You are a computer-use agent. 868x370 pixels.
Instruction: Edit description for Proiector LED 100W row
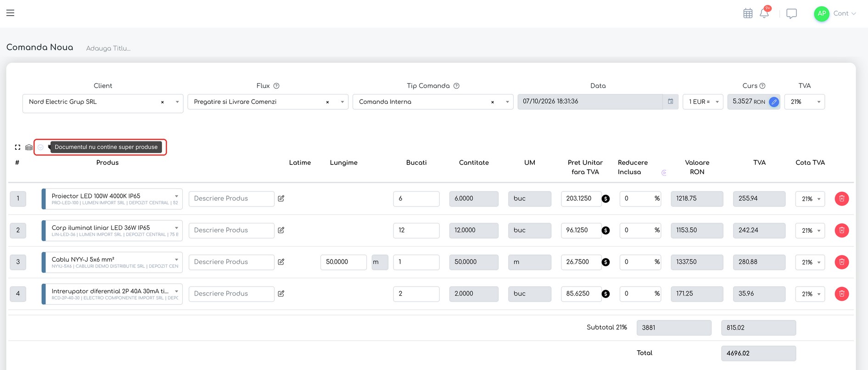click(x=281, y=198)
